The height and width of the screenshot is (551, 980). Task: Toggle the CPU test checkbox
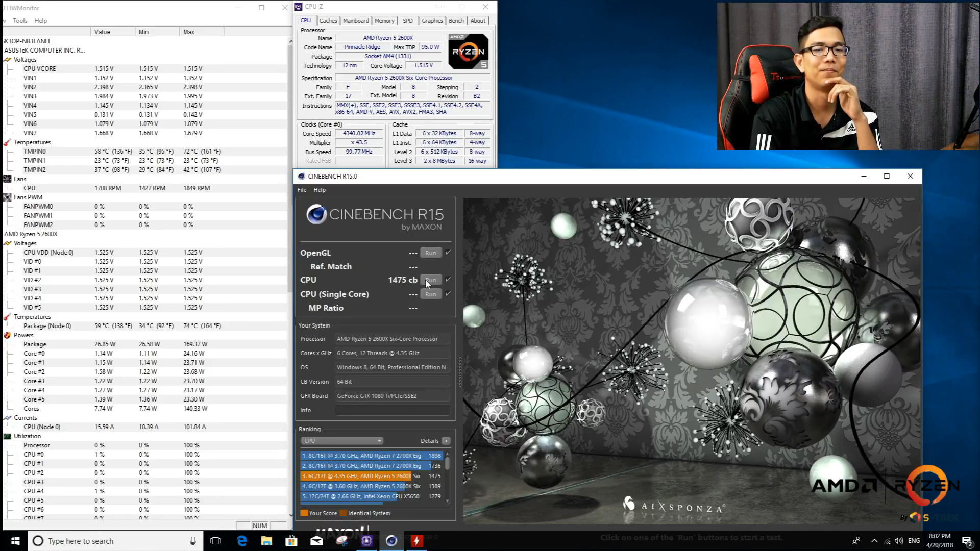point(448,280)
